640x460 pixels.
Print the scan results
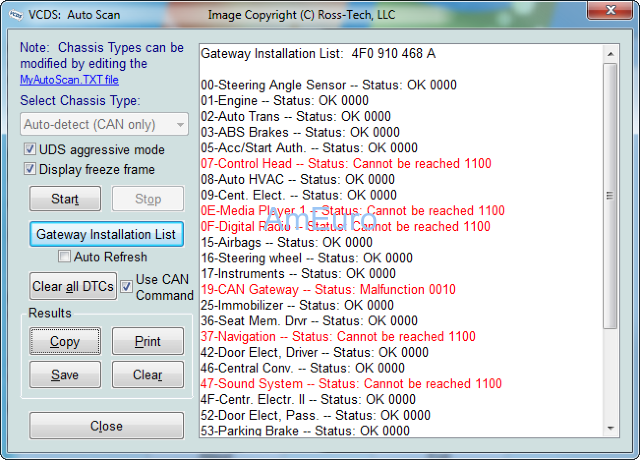pos(148,341)
